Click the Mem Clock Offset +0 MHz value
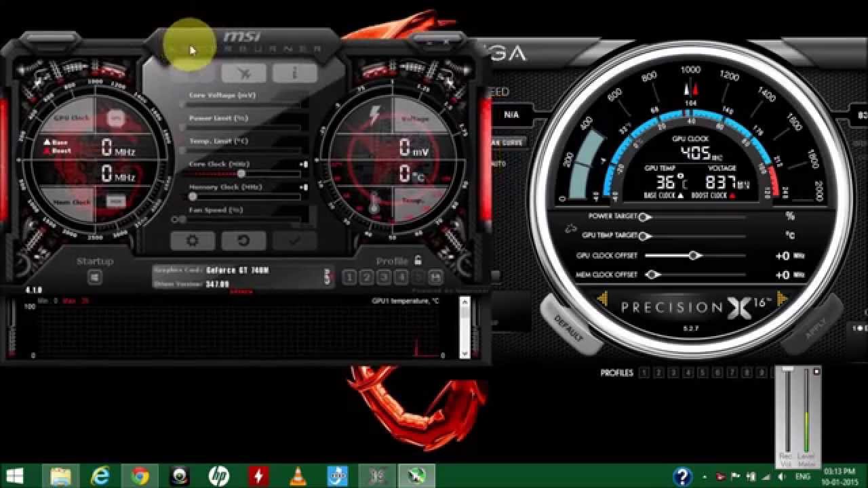Image resolution: width=868 pixels, height=488 pixels. (789, 275)
